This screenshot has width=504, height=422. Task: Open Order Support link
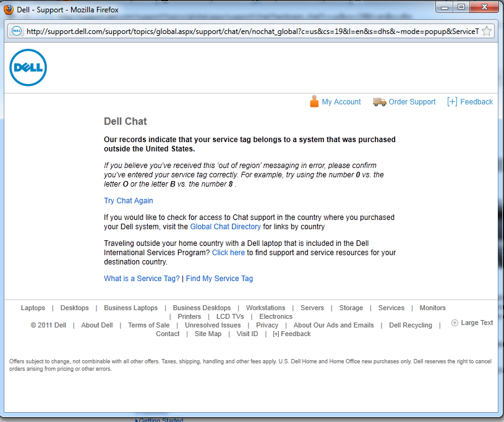[x=412, y=102]
